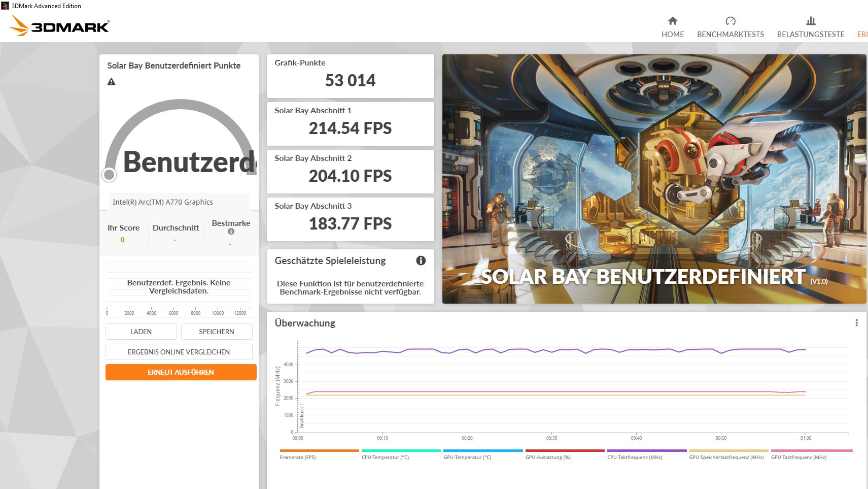This screenshot has height=489, width=868.
Task: Switch to BENCHMARKTESTS tab
Action: (731, 34)
